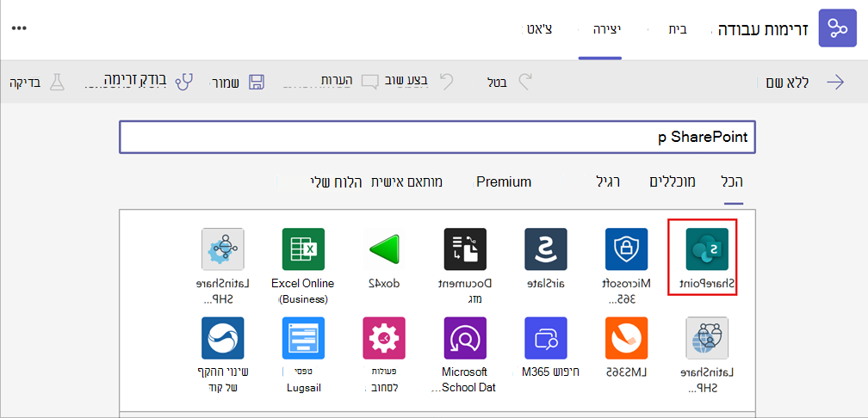Click the הערות (Comments) button label
This screenshot has height=418, width=868.
click(x=338, y=81)
